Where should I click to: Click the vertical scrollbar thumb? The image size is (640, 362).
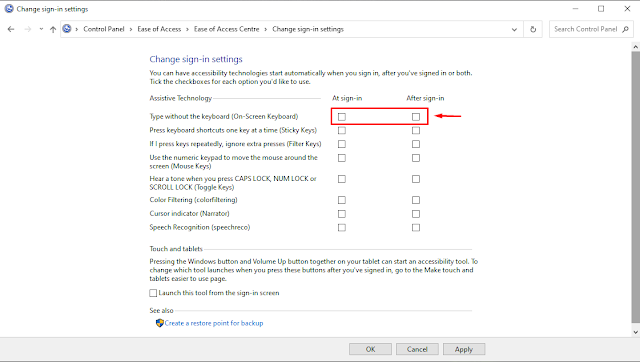[x=636, y=187]
